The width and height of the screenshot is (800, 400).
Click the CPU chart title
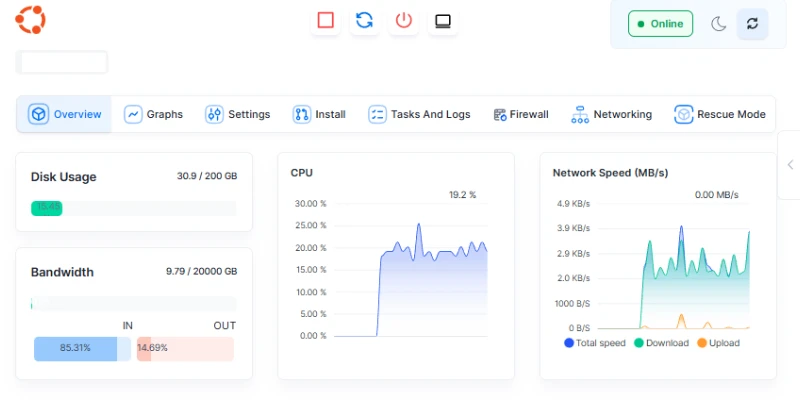tap(302, 173)
